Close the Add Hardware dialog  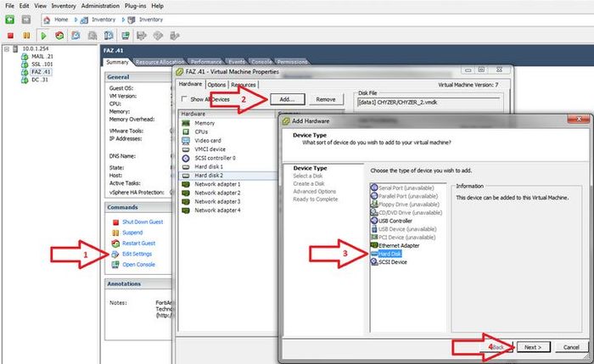579,120
